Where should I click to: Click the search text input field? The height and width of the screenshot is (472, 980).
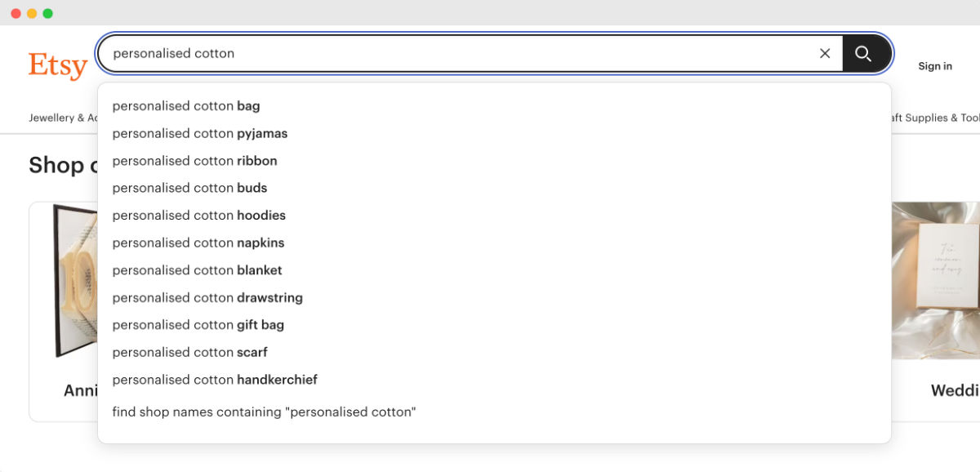coord(457,54)
